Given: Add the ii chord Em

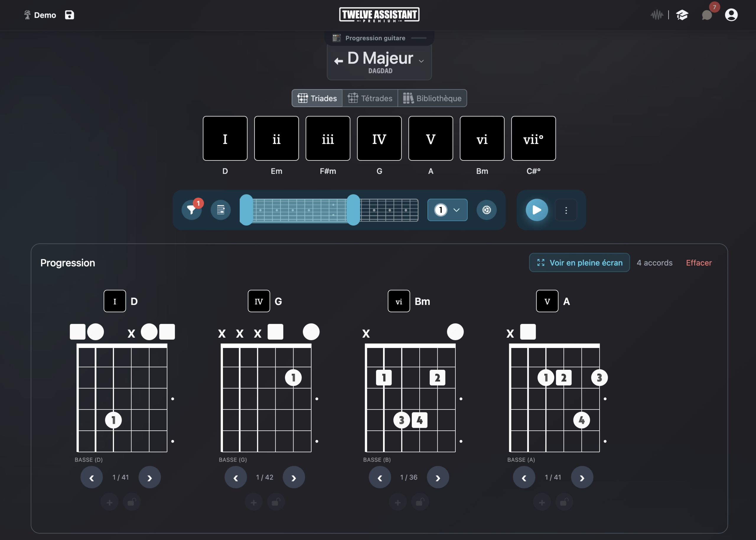Looking at the screenshot, I should [x=276, y=138].
